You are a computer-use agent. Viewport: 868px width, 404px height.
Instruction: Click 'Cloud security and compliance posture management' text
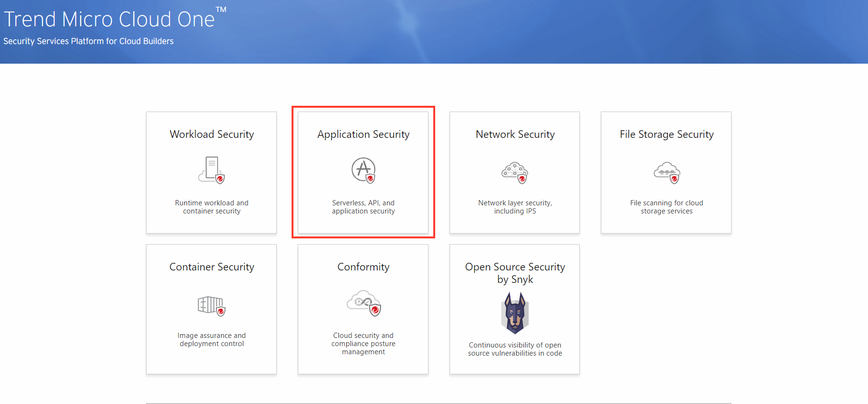[x=363, y=344]
